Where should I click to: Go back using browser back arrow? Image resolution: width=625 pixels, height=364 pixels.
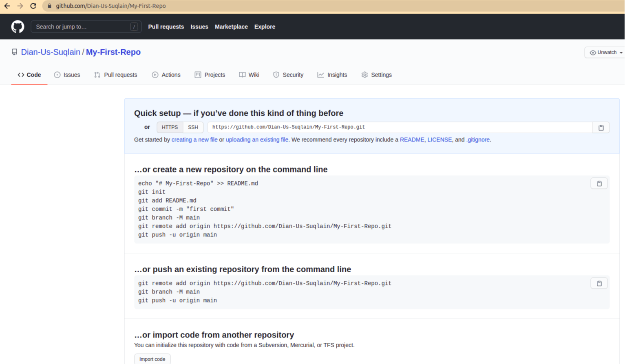(x=7, y=6)
